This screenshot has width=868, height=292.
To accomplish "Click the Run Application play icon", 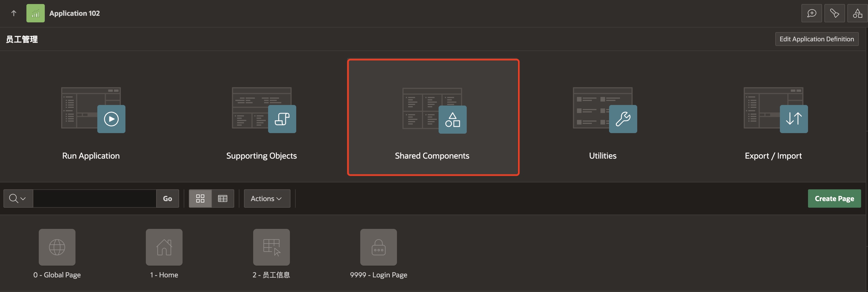I will (111, 119).
